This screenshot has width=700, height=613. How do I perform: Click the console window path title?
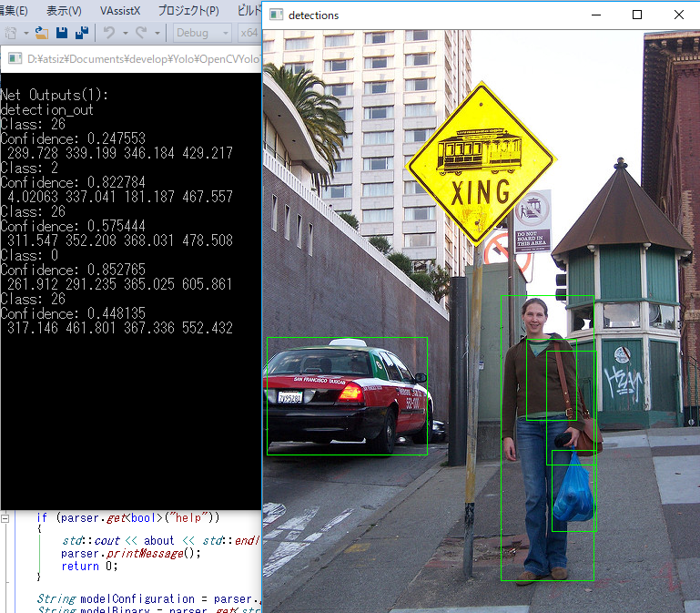(143, 59)
